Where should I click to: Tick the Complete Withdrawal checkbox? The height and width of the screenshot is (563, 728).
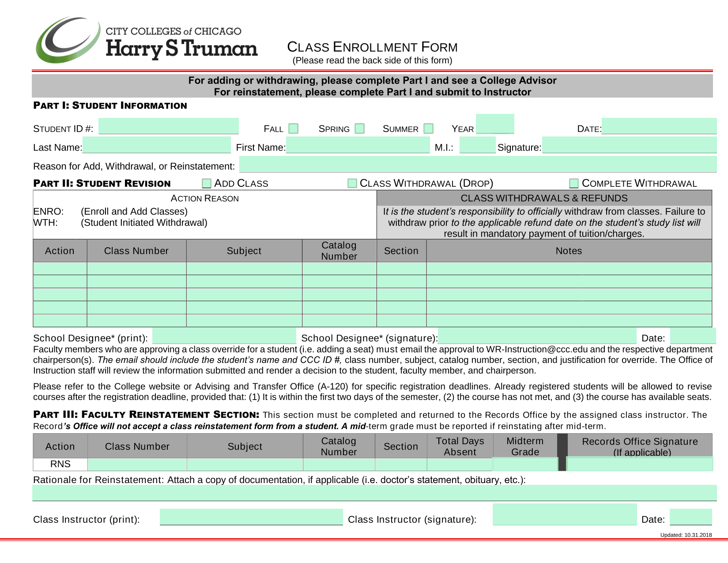(574, 183)
